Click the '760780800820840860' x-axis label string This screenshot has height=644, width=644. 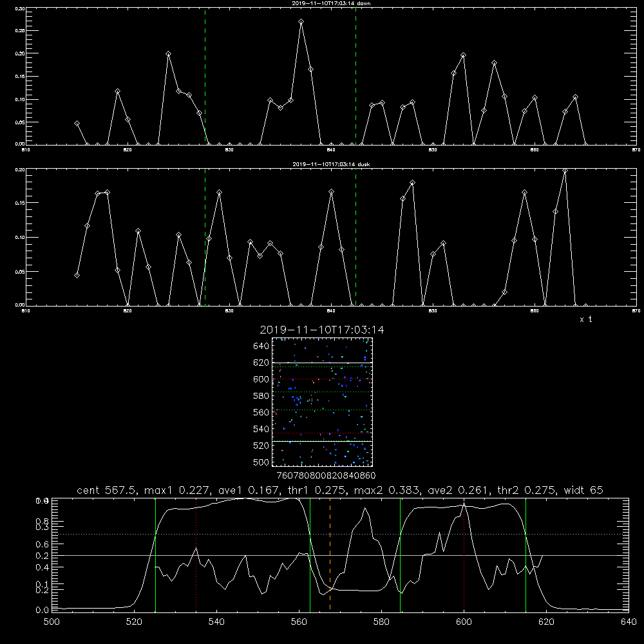(x=326, y=476)
